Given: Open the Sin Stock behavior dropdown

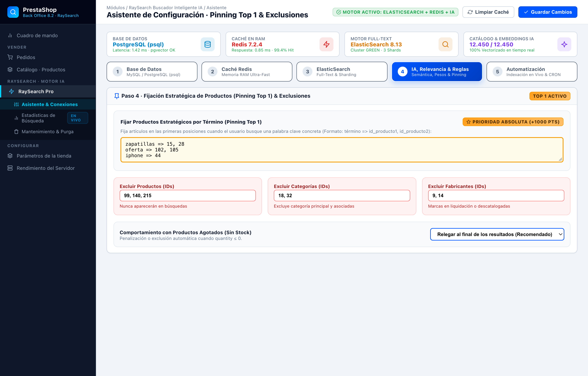Looking at the screenshot, I should tap(497, 234).
